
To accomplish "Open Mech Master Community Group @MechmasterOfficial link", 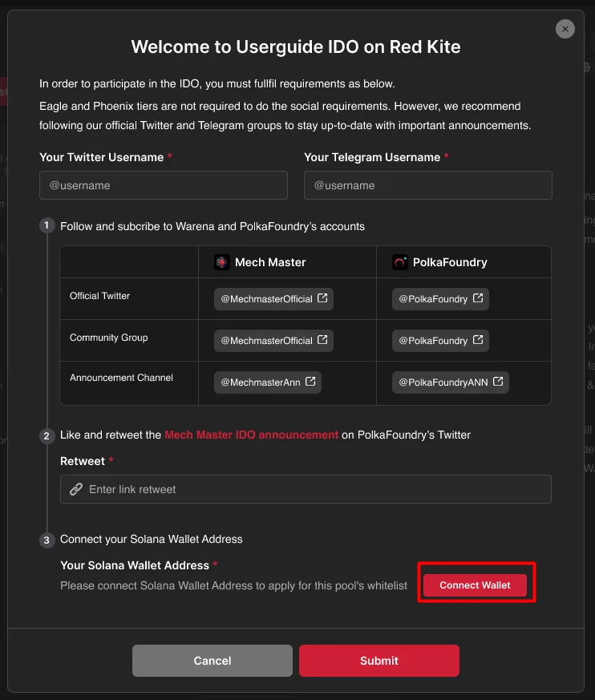I will coord(273,341).
